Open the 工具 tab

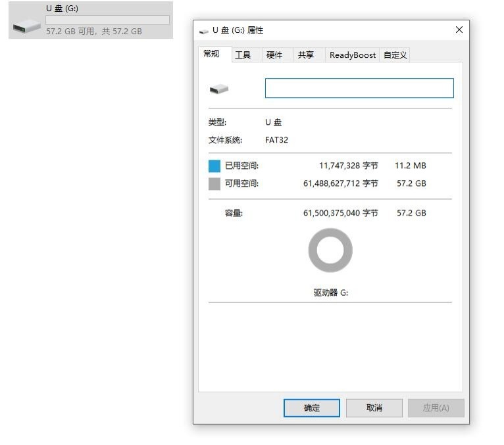pyautogui.click(x=243, y=55)
